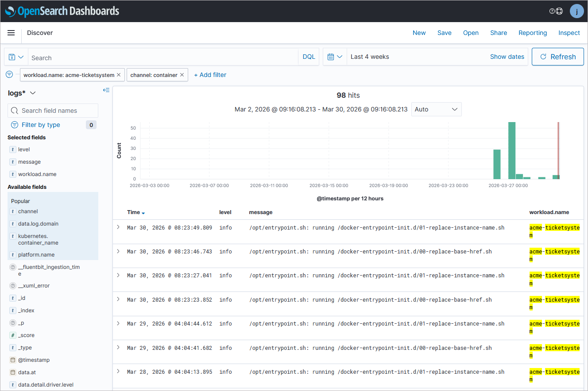Screen dimensions: 588x391
Task: Open the Inspect menu item
Action: tap(569, 33)
